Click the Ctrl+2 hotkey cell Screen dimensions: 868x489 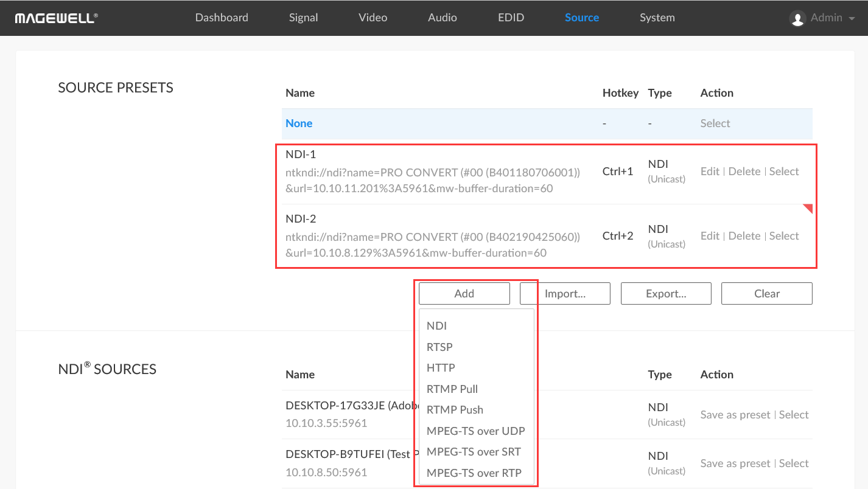[x=618, y=236]
